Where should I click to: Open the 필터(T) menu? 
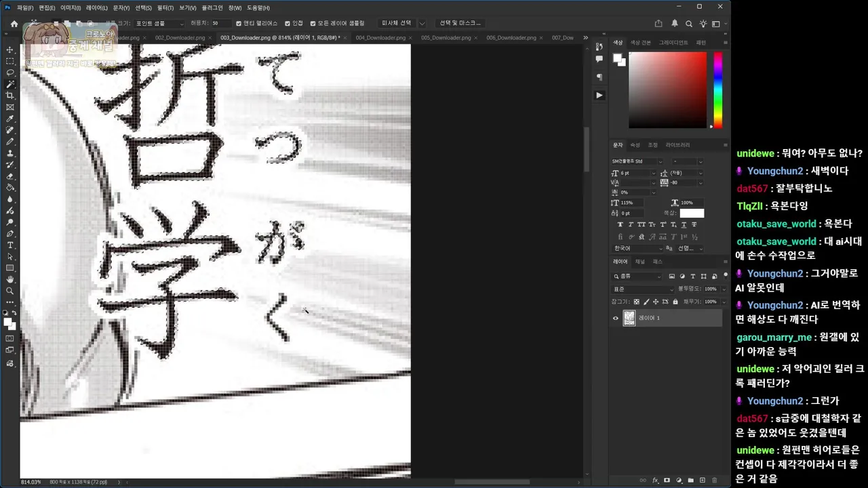pos(165,7)
